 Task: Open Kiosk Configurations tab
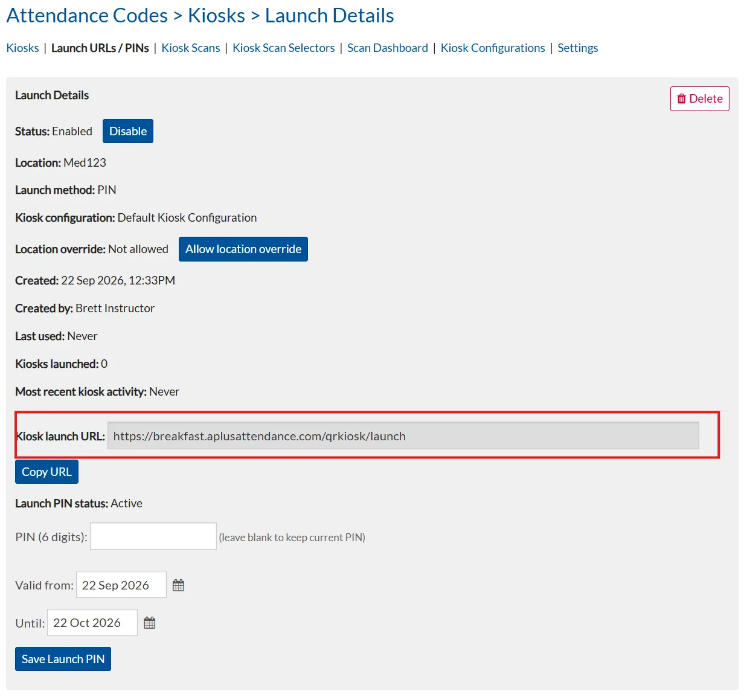pos(493,48)
